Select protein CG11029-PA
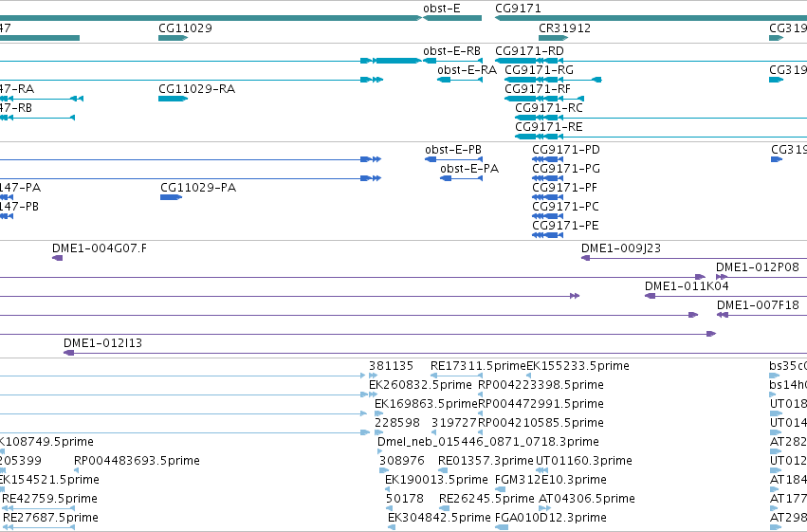Screen dimensions: 807x532 pos(172,197)
